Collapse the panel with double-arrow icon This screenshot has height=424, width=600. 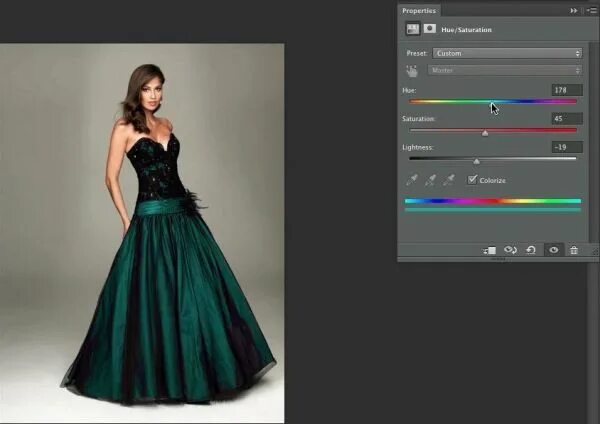click(x=574, y=11)
